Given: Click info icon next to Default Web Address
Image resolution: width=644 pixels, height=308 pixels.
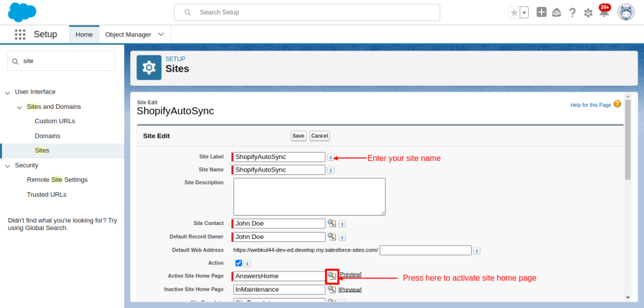Looking at the screenshot, I should tap(477, 251).
